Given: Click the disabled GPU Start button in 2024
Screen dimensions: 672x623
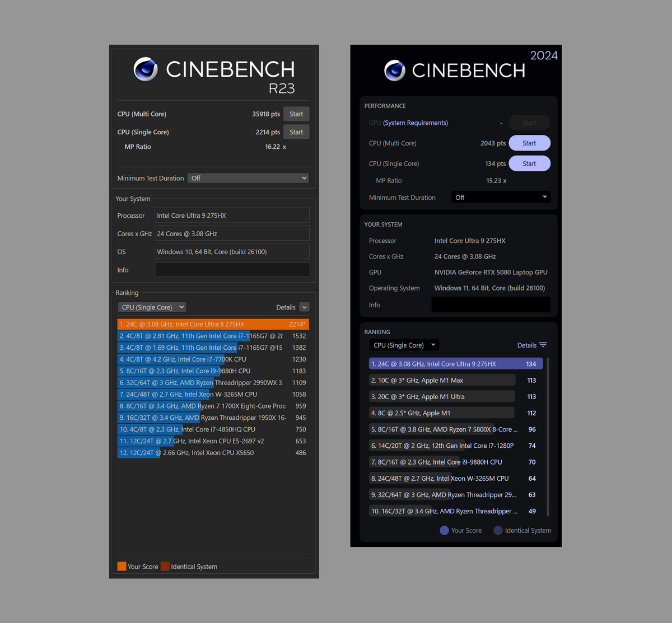Looking at the screenshot, I should [529, 123].
